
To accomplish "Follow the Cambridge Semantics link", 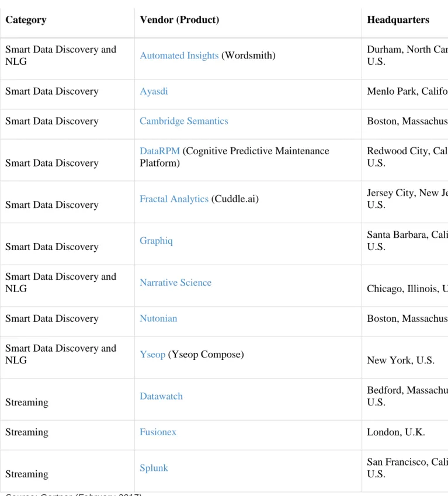I will coord(183,121).
